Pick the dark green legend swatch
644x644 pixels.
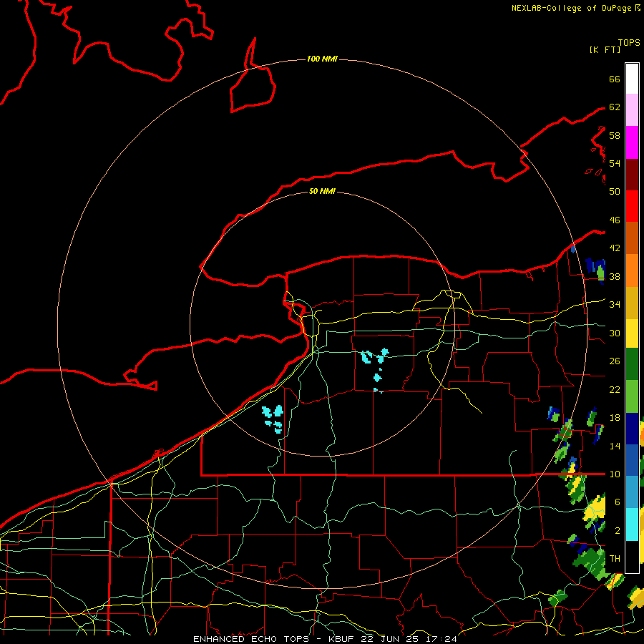coord(632,364)
